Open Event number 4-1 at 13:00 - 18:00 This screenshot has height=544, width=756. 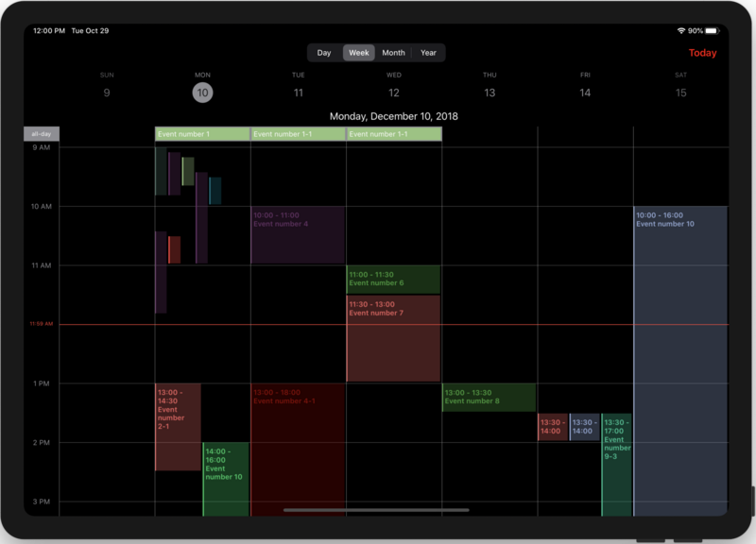coord(298,450)
